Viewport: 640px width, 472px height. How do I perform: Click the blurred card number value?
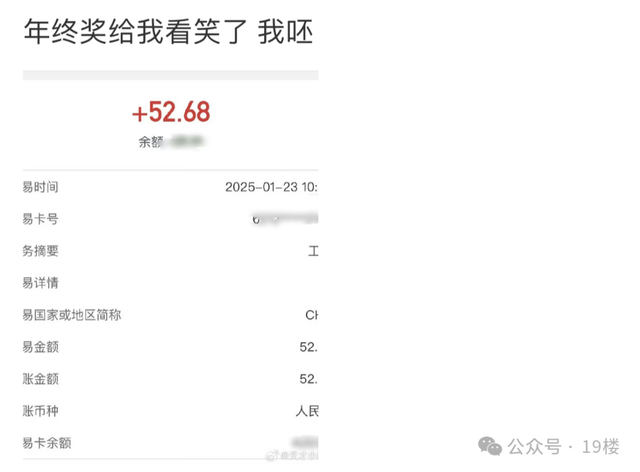click(284, 218)
